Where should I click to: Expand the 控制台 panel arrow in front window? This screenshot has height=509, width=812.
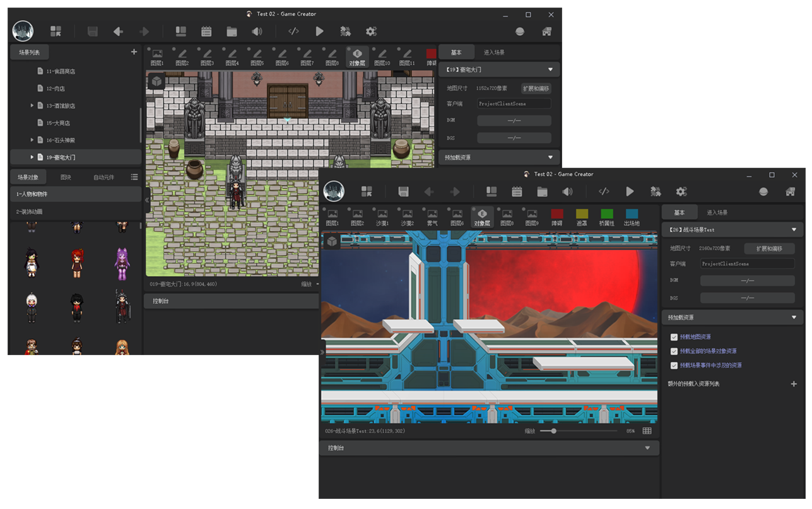pyautogui.click(x=647, y=448)
